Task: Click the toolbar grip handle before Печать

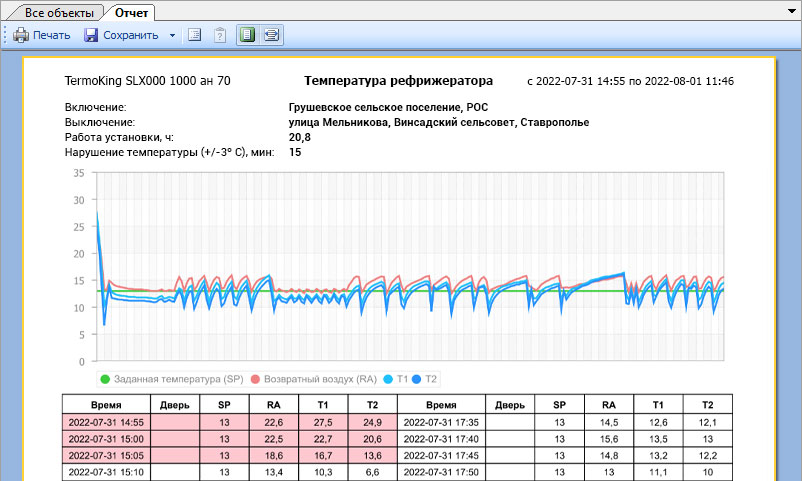Action: tap(5, 35)
